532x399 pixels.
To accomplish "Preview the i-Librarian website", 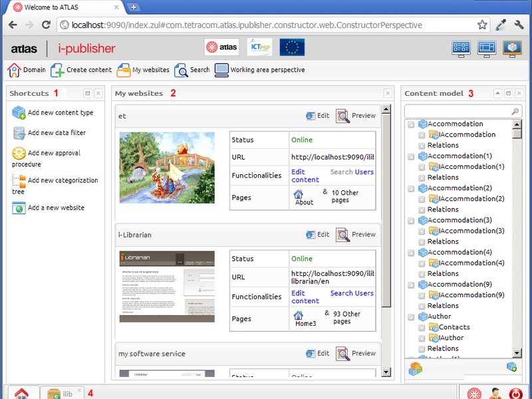I will pyautogui.click(x=356, y=235).
